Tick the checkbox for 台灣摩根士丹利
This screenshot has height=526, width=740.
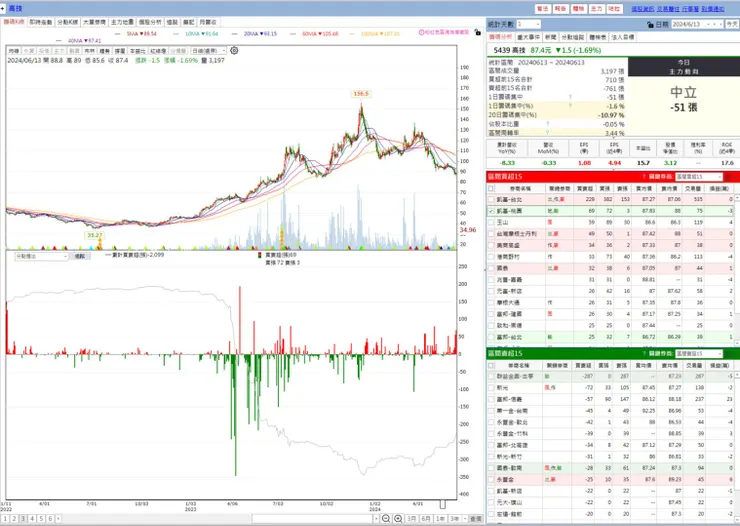pyautogui.click(x=491, y=234)
